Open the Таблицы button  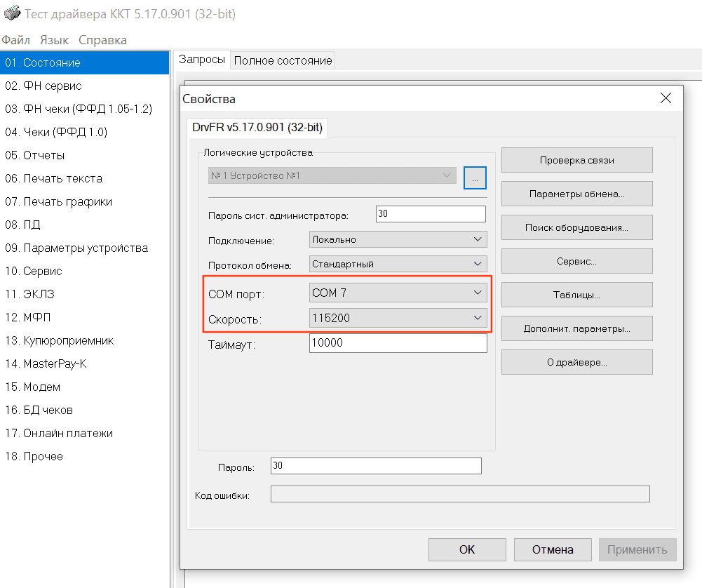point(576,295)
